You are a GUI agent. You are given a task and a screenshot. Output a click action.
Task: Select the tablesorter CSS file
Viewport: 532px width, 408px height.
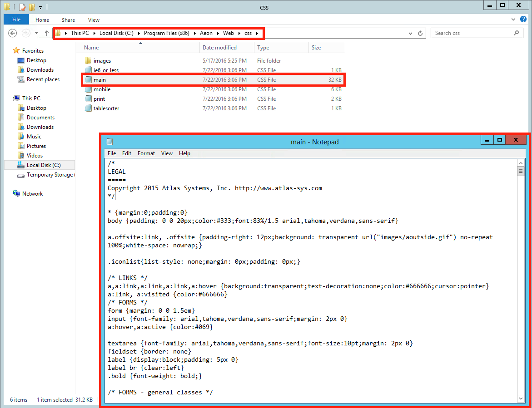106,108
